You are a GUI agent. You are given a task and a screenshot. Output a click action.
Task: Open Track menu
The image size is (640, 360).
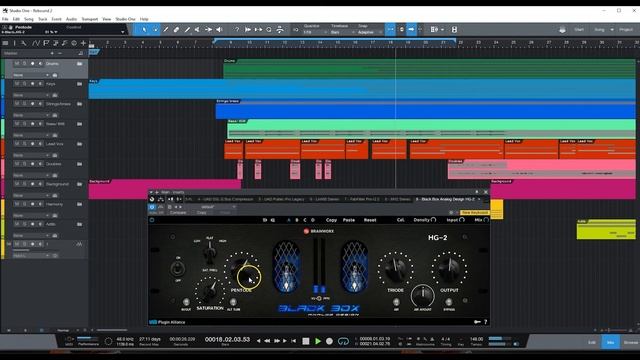click(x=42, y=19)
